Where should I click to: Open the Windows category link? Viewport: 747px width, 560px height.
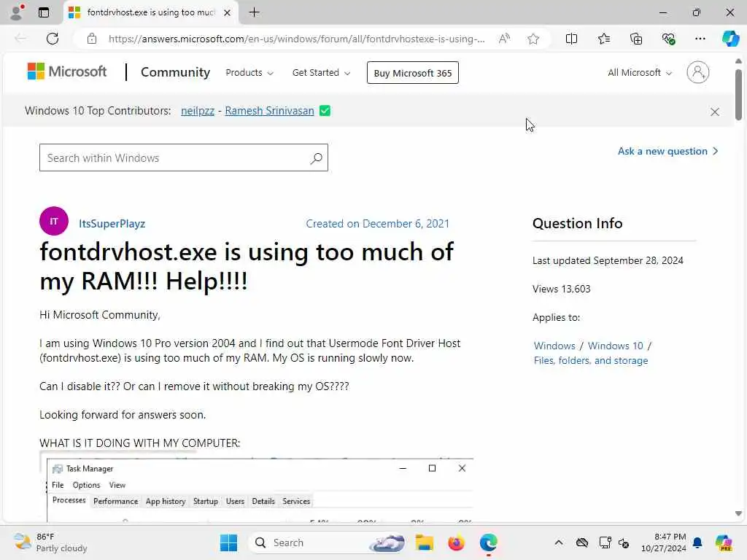tap(554, 346)
